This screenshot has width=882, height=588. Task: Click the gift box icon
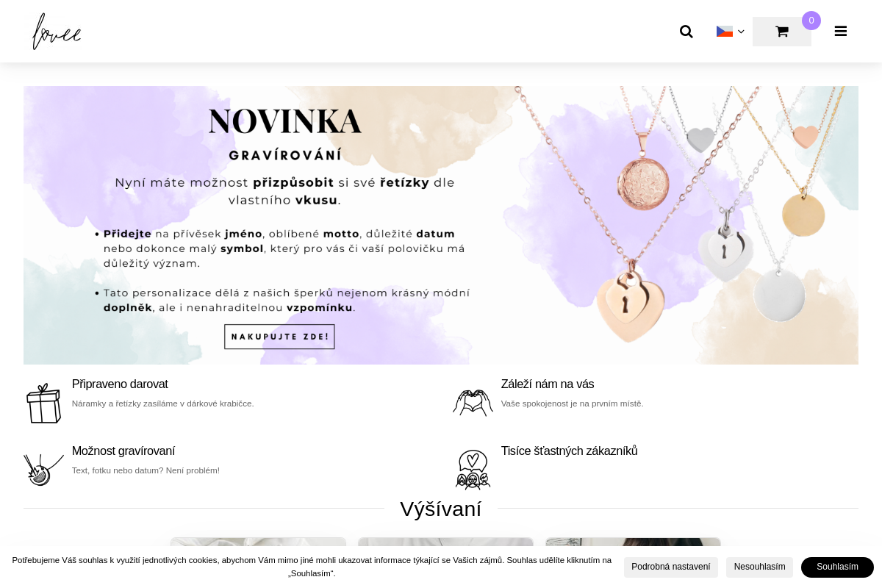[x=43, y=403]
